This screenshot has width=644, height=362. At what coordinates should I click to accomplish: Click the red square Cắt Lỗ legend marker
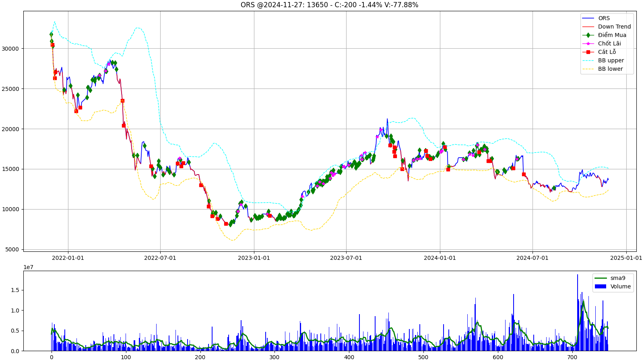point(588,52)
